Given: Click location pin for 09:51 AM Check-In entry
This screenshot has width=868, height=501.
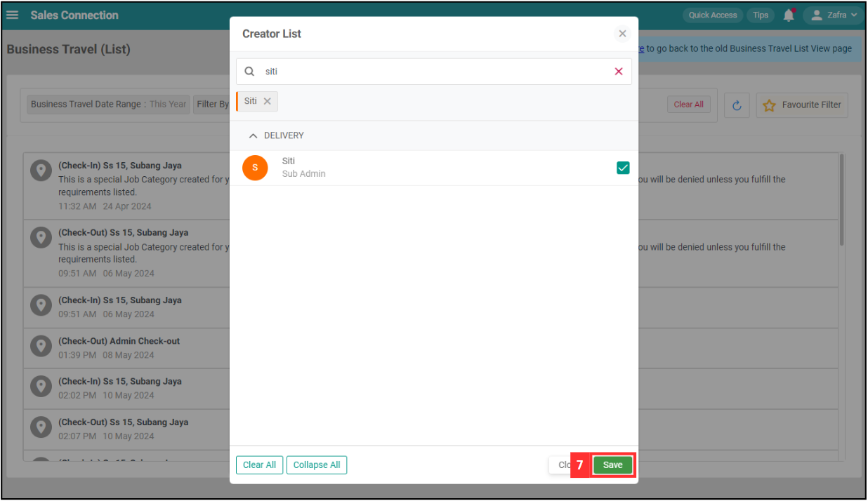Looking at the screenshot, I should 41,305.
